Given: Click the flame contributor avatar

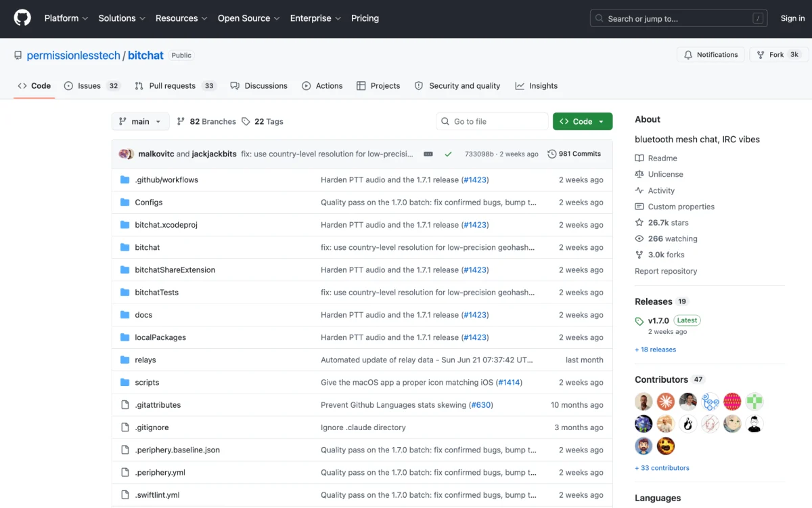Looking at the screenshot, I should pyautogui.click(x=688, y=424).
